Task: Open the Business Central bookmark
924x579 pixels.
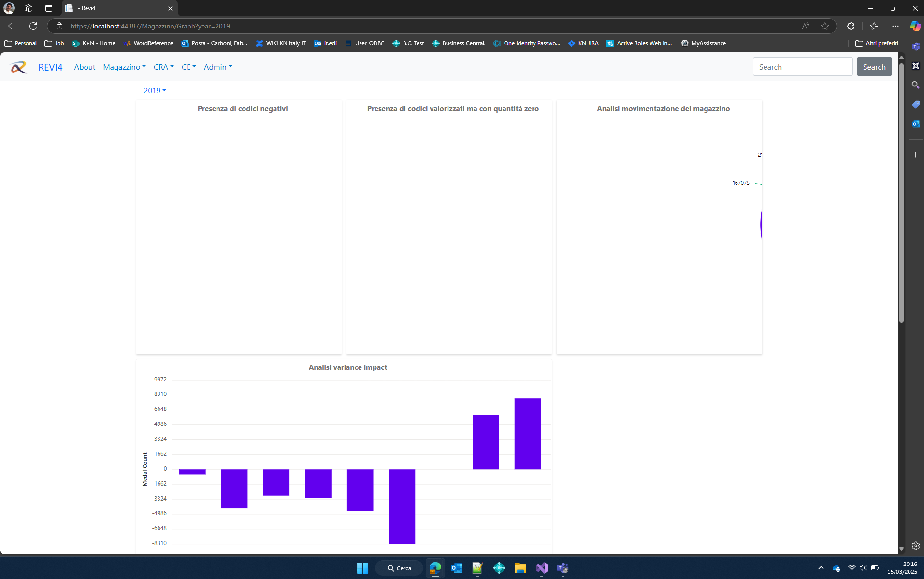Action: tap(458, 43)
